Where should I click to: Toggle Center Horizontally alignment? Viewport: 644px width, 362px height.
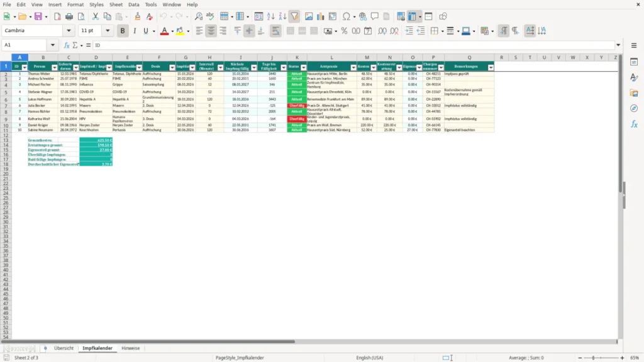click(x=211, y=31)
